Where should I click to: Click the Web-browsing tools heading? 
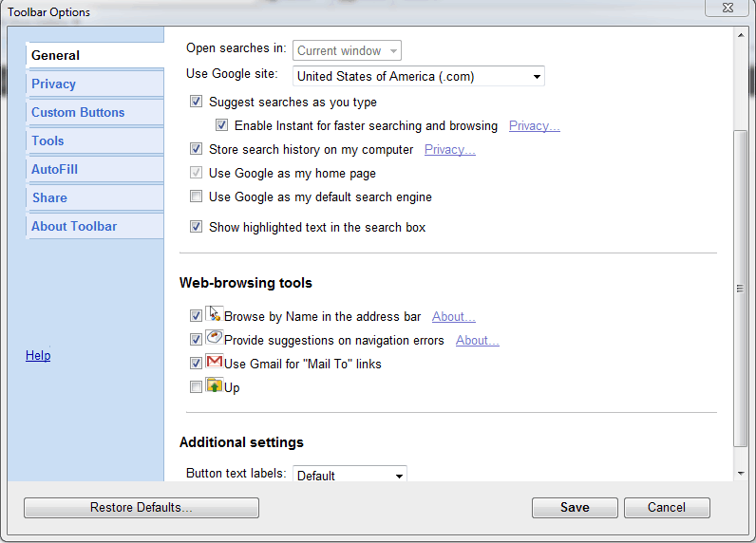pyautogui.click(x=246, y=283)
